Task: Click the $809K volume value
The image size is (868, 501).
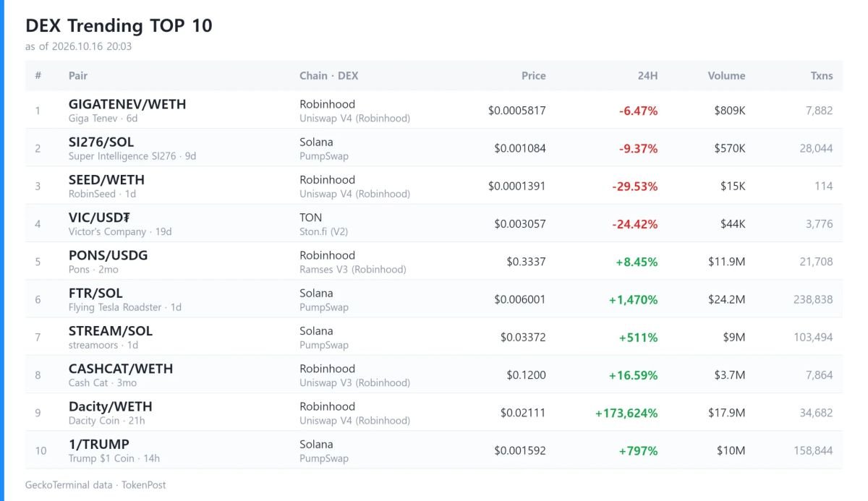Action: pyautogui.click(x=729, y=111)
